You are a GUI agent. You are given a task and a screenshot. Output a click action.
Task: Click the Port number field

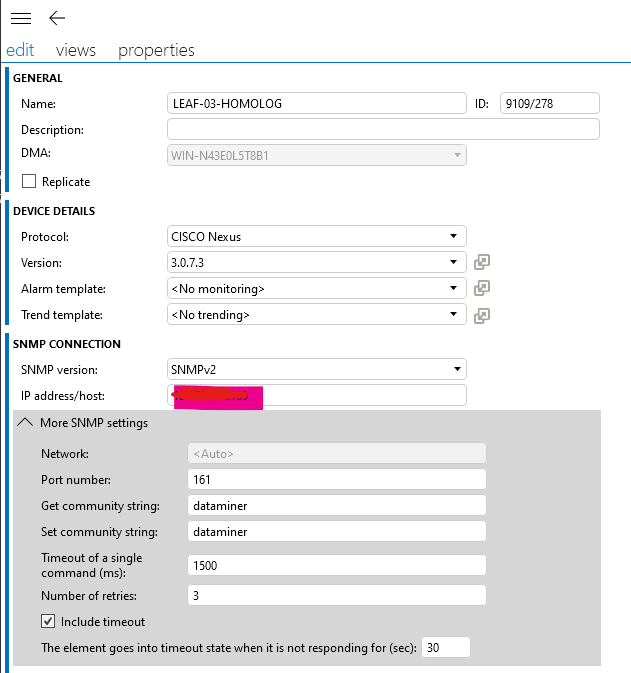pos(336,479)
